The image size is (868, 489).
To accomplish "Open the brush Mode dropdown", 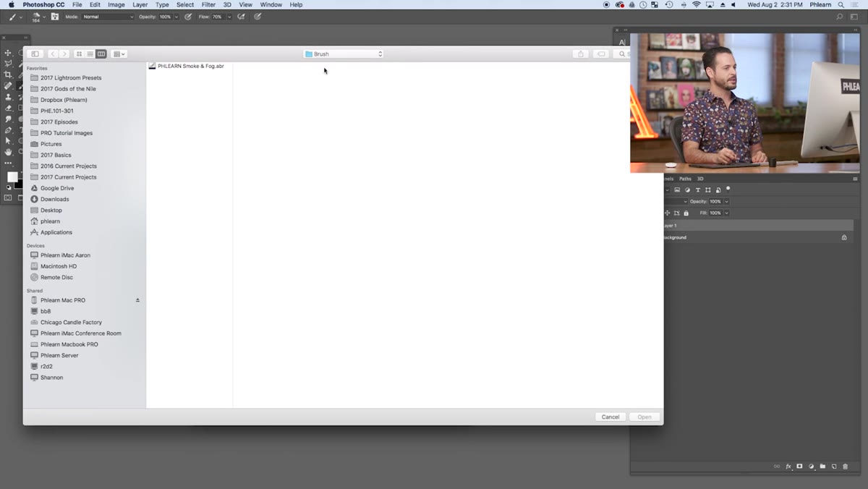I will tap(108, 17).
